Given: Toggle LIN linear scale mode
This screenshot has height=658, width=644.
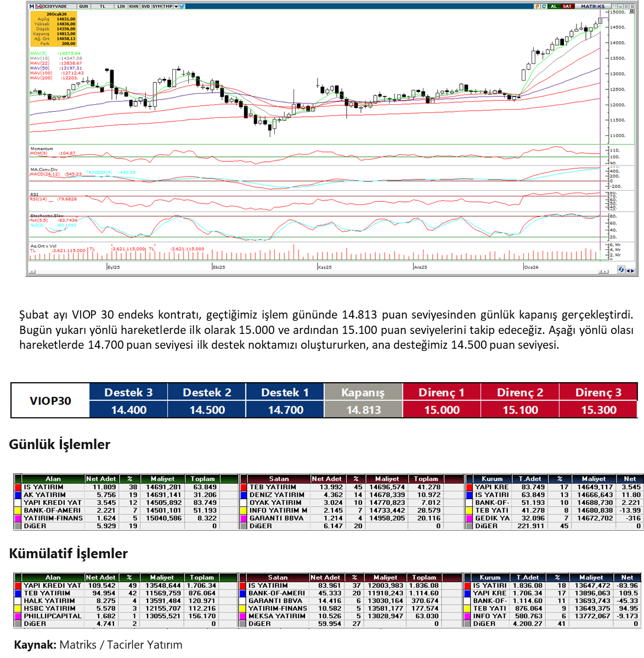Looking at the screenshot, I should tap(120, 7).
